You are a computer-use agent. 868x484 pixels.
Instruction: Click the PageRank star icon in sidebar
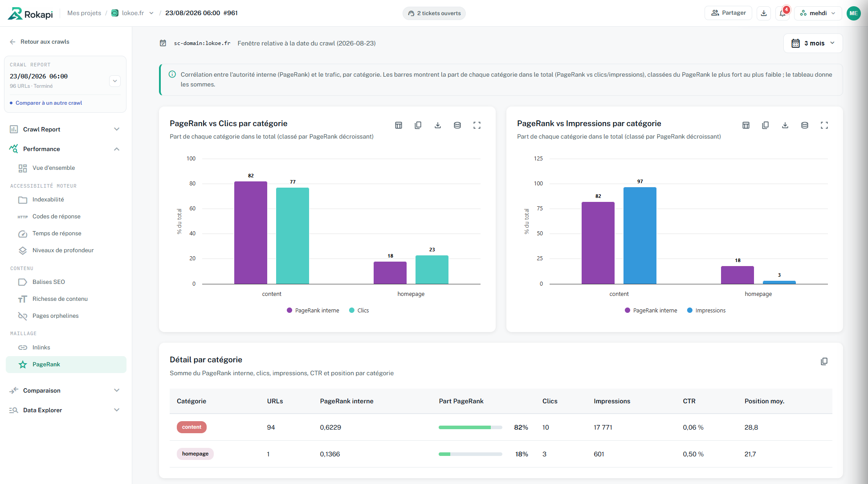(23, 365)
